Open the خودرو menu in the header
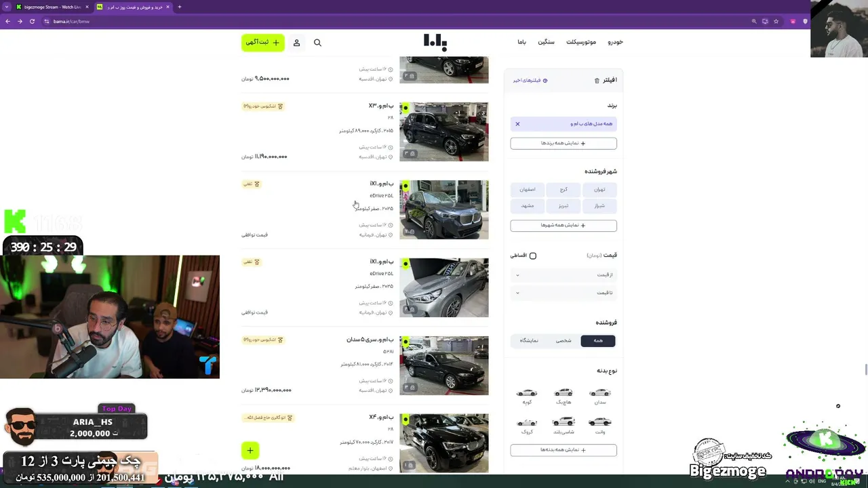The image size is (868, 488). [615, 42]
